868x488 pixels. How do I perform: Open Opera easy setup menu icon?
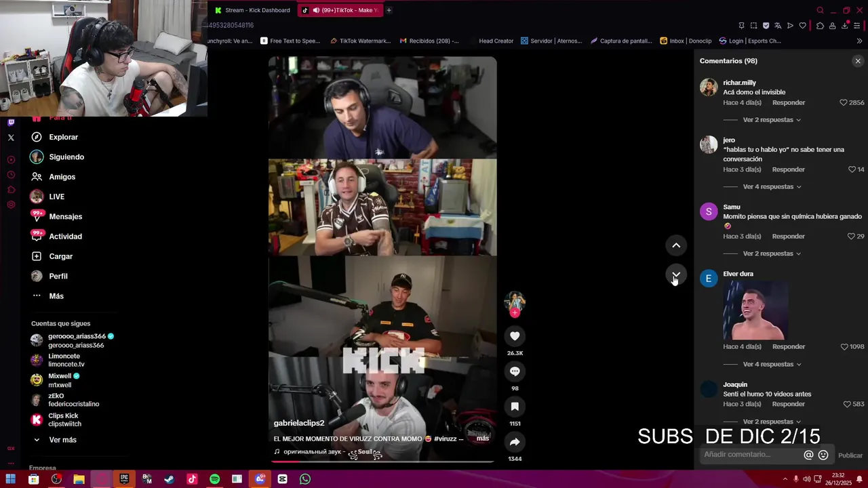857,26
